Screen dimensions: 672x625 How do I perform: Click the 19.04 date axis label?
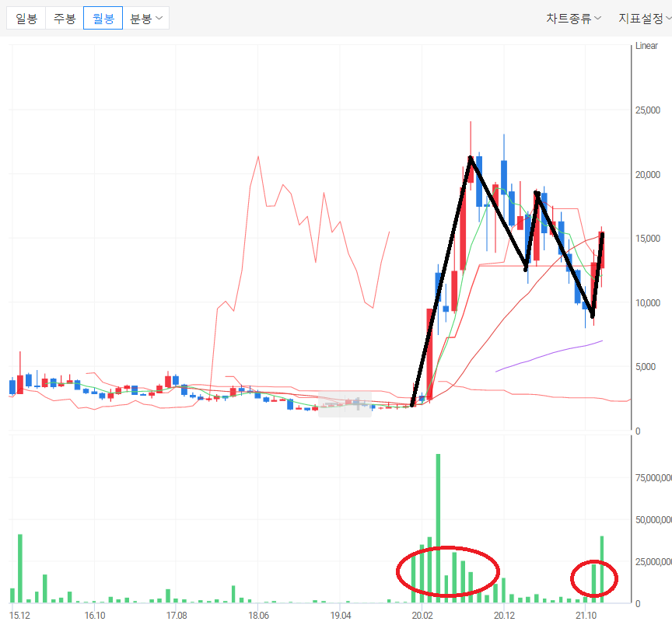click(x=341, y=616)
